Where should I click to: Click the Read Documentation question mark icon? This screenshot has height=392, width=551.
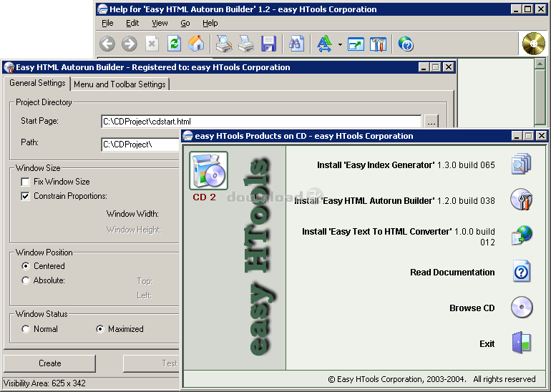point(522,271)
